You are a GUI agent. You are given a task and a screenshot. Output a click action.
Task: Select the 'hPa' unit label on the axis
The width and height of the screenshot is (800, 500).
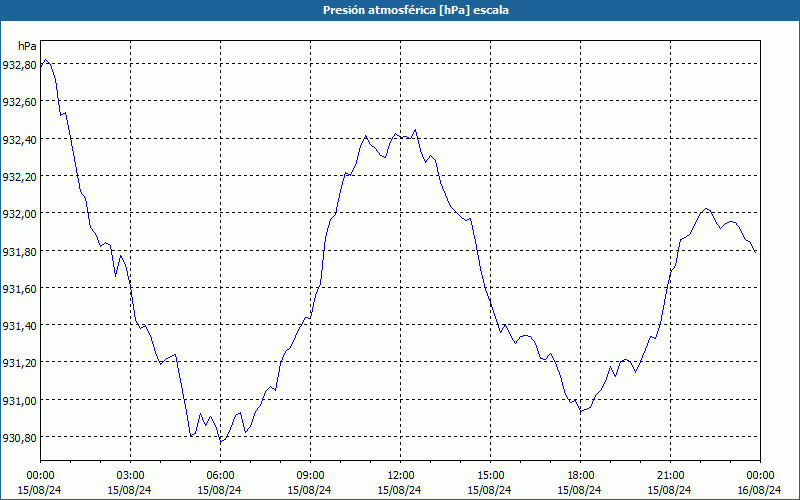(x=27, y=46)
